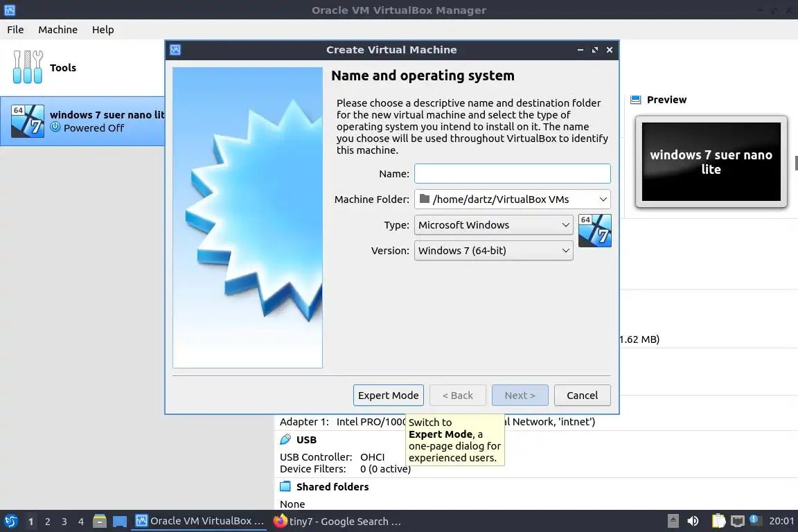798x532 pixels.
Task: Click the Windows 7 64-bit OS type icon in dialog
Action: 594,231
